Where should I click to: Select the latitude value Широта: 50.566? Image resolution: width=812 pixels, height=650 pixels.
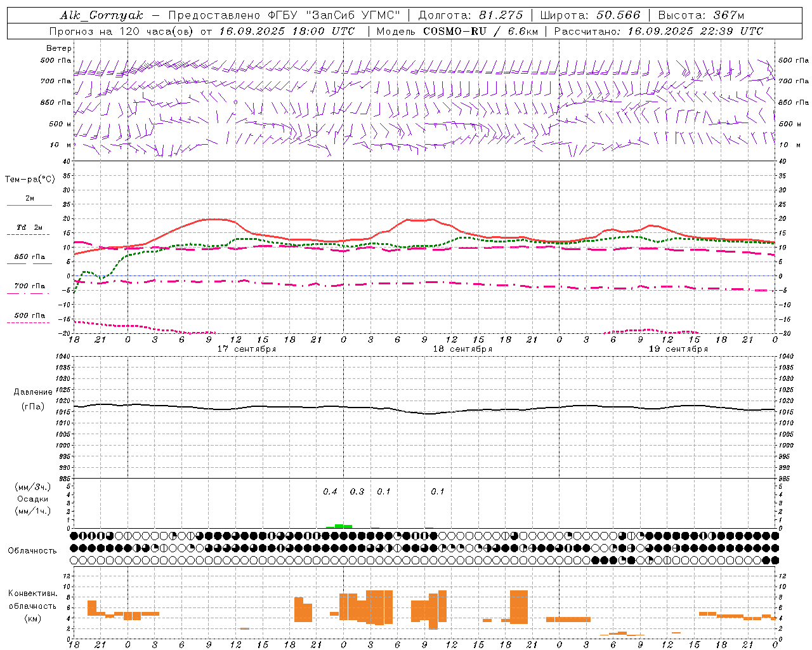(x=590, y=15)
